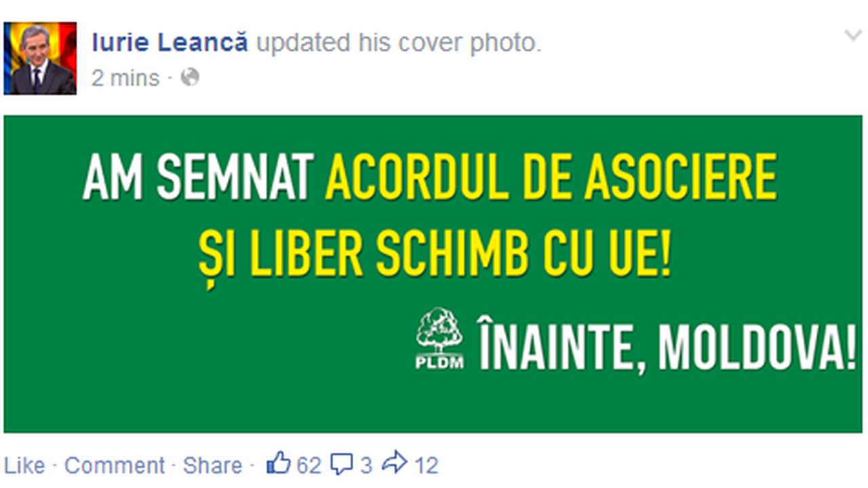Expand the post options chevron dropdown
The width and height of the screenshot is (868, 488).
(852, 35)
